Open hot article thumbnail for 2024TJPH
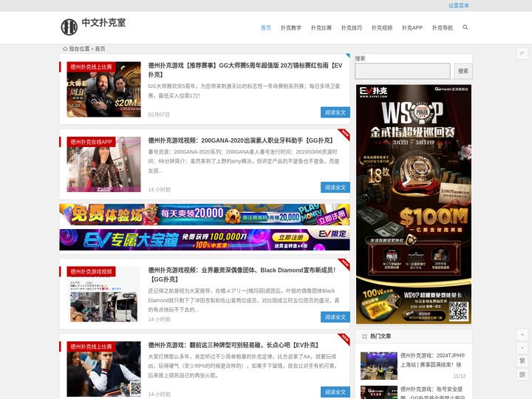The height and width of the screenshot is (399, 532). [x=378, y=366]
